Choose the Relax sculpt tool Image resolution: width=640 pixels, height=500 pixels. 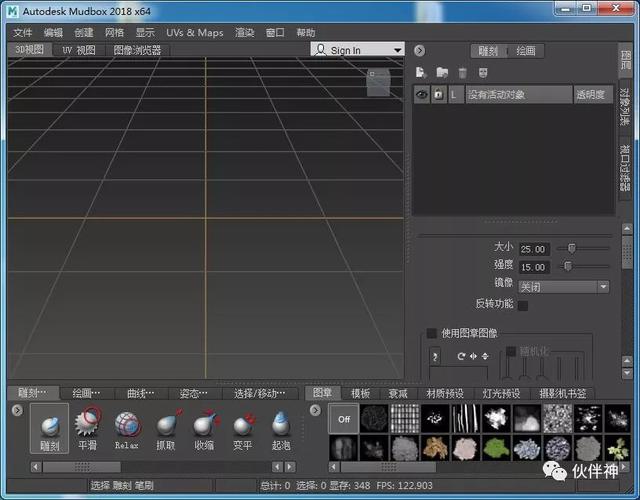[127, 429]
